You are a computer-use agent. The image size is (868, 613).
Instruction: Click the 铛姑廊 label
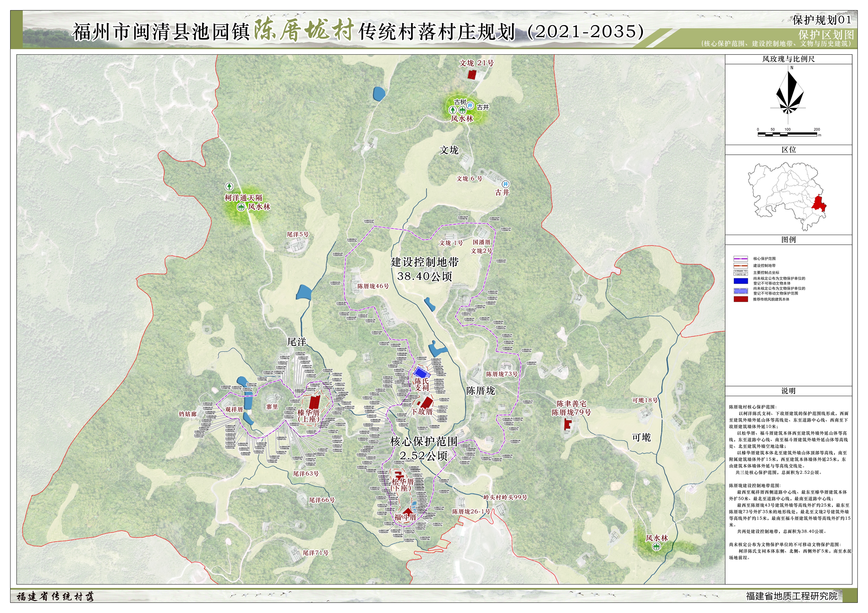[x=188, y=414]
